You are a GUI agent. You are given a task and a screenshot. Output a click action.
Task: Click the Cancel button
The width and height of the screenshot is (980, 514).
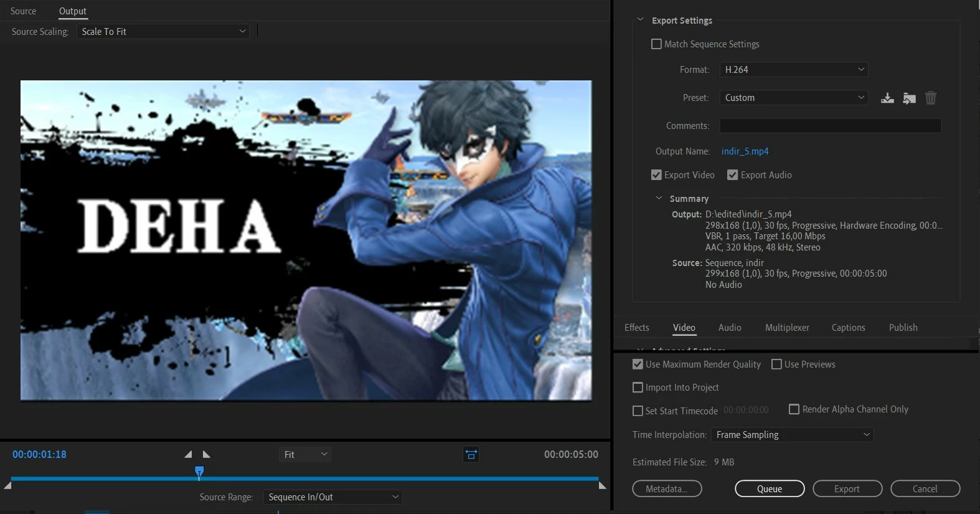(x=925, y=489)
